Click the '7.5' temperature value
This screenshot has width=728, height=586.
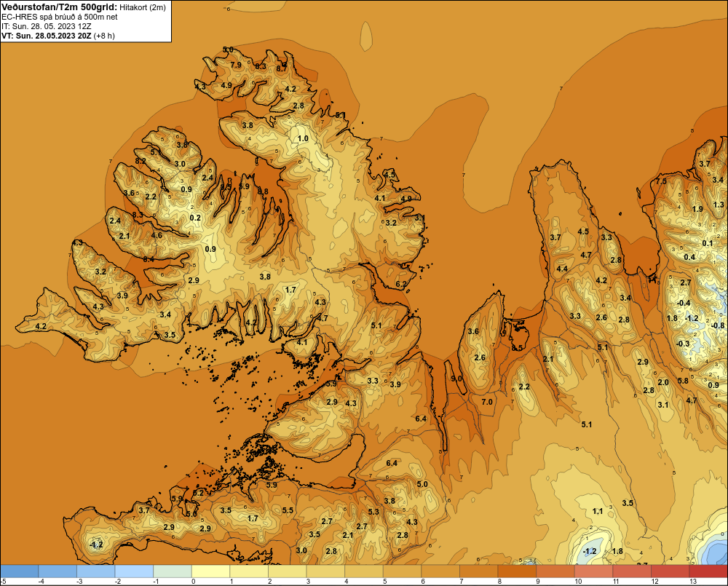pyautogui.click(x=661, y=181)
